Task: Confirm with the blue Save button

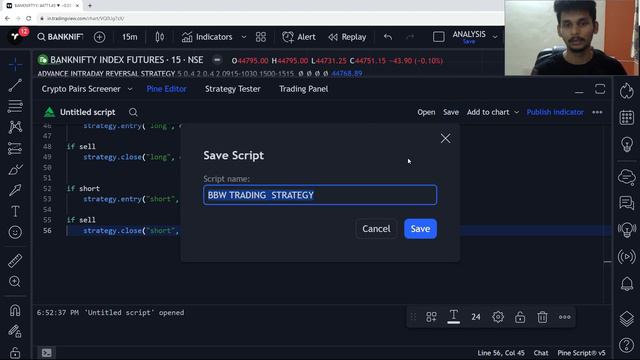Action: 420,229
